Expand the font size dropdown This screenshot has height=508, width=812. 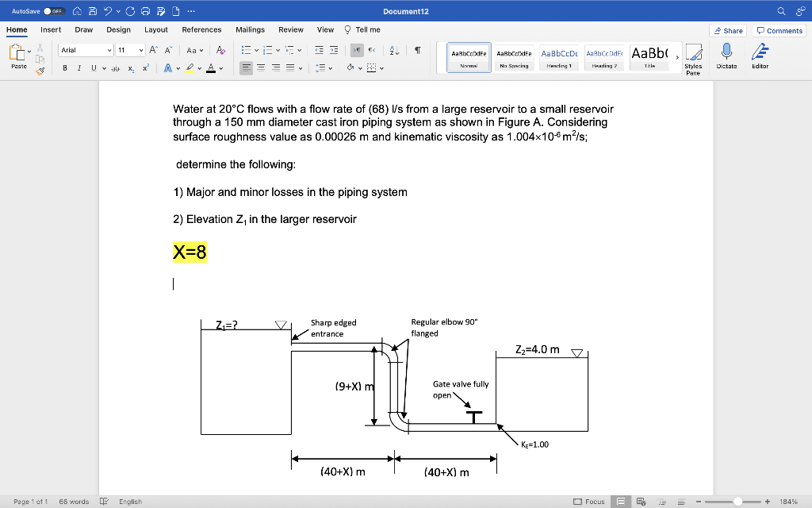click(x=142, y=49)
